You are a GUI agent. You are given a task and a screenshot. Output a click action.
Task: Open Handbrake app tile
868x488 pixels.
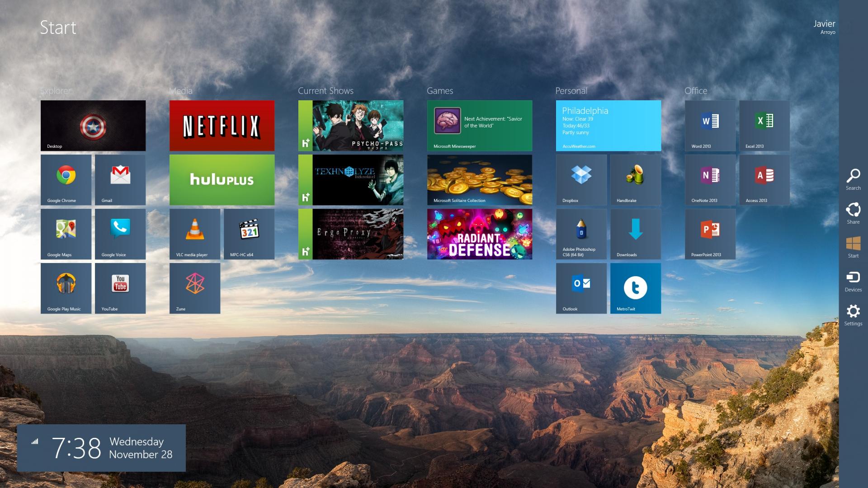636,180
